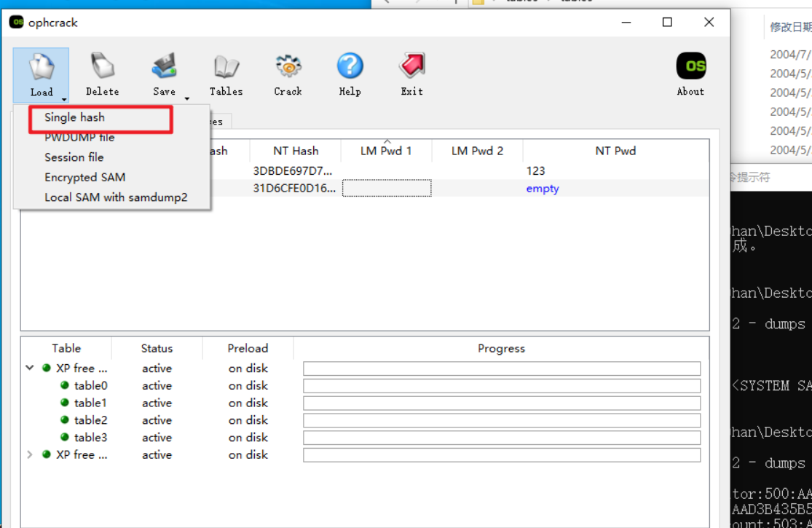Viewport: 812px width, 528px height.
Task: Click table2 progress bar
Action: (x=502, y=420)
